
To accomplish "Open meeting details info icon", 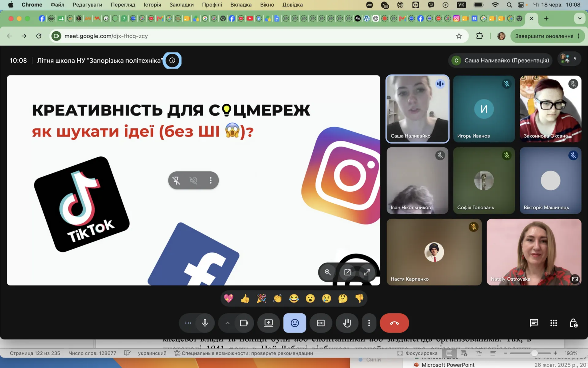I will [x=172, y=60].
